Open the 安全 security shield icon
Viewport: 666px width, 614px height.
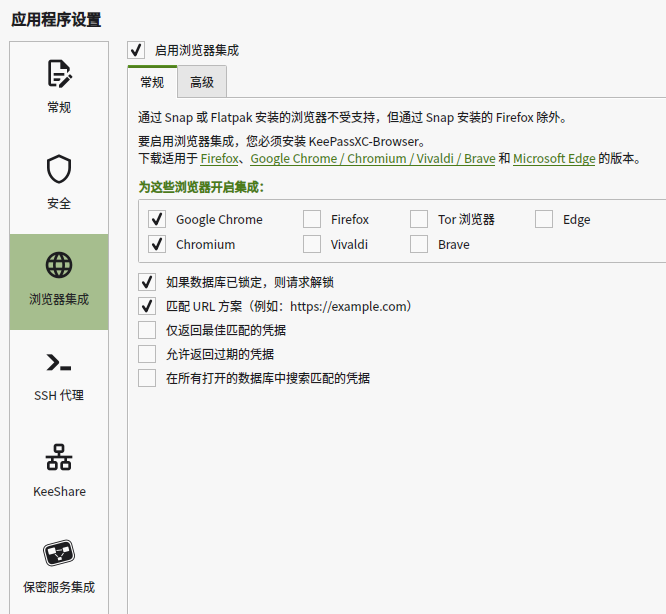pos(59,169)
